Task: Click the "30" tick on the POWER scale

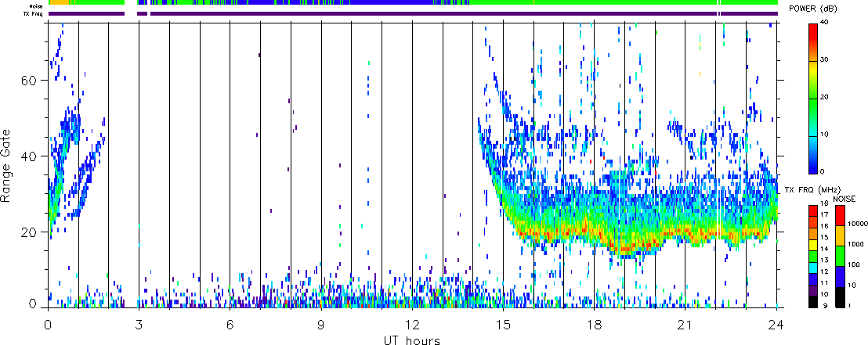Action: click(826, 60)
